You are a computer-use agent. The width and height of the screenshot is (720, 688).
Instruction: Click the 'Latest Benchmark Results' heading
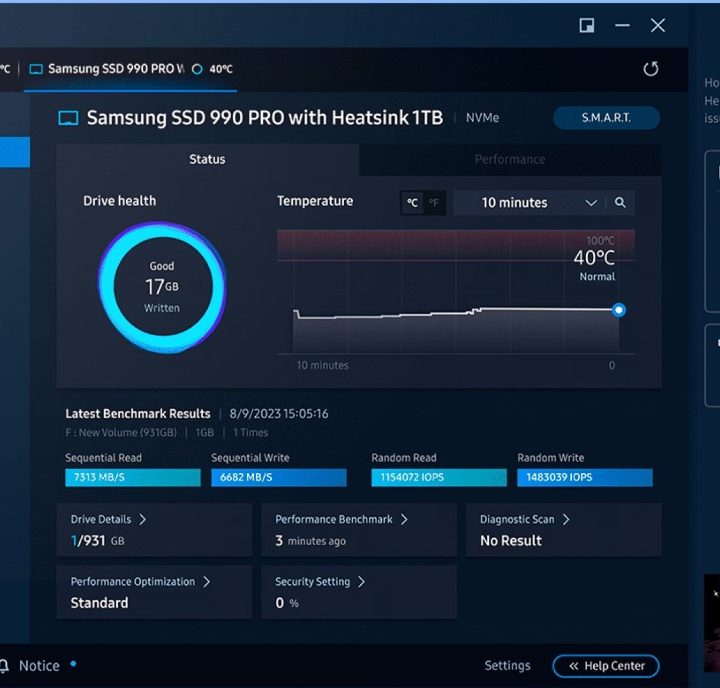[138, 413]
